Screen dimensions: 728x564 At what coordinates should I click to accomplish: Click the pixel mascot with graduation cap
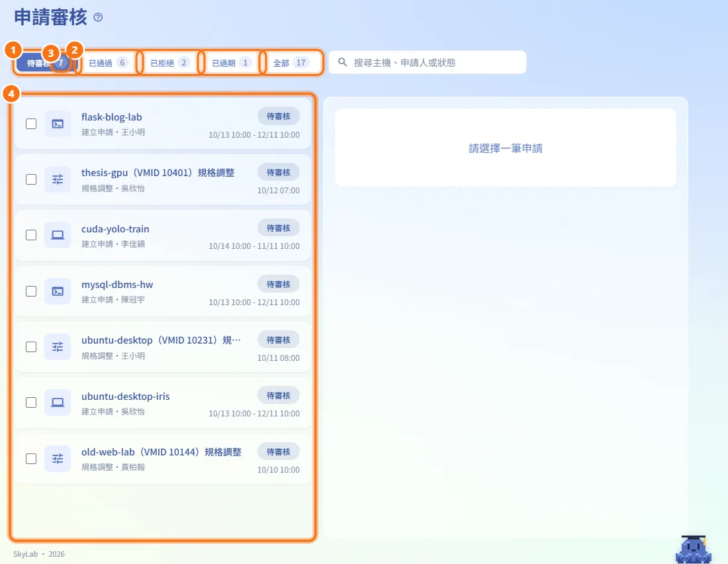694,549
